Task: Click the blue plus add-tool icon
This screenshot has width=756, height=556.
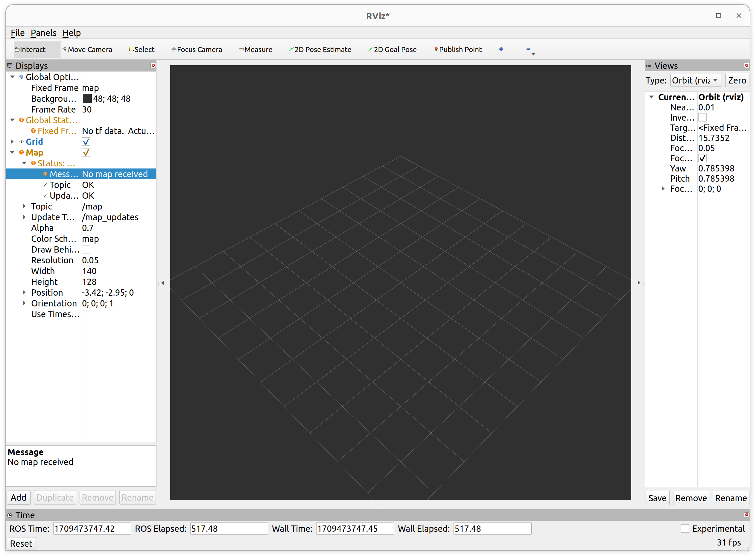Action: (x=501, y=49)
